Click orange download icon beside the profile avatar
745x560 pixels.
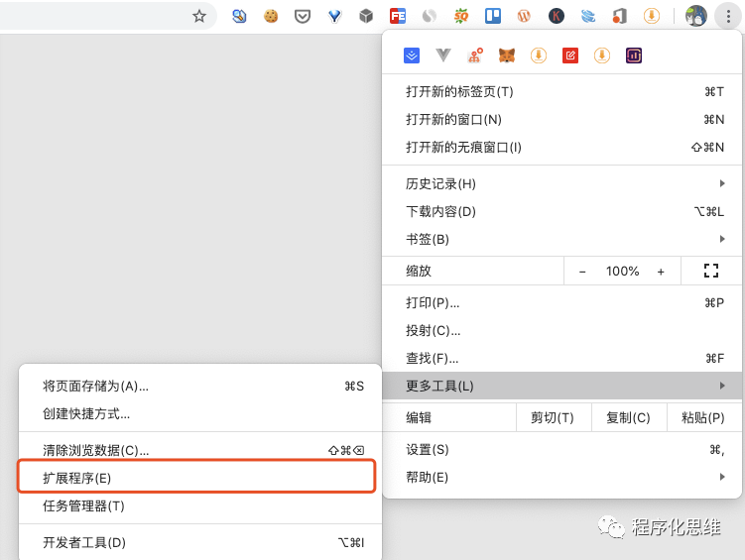[652, 16]
